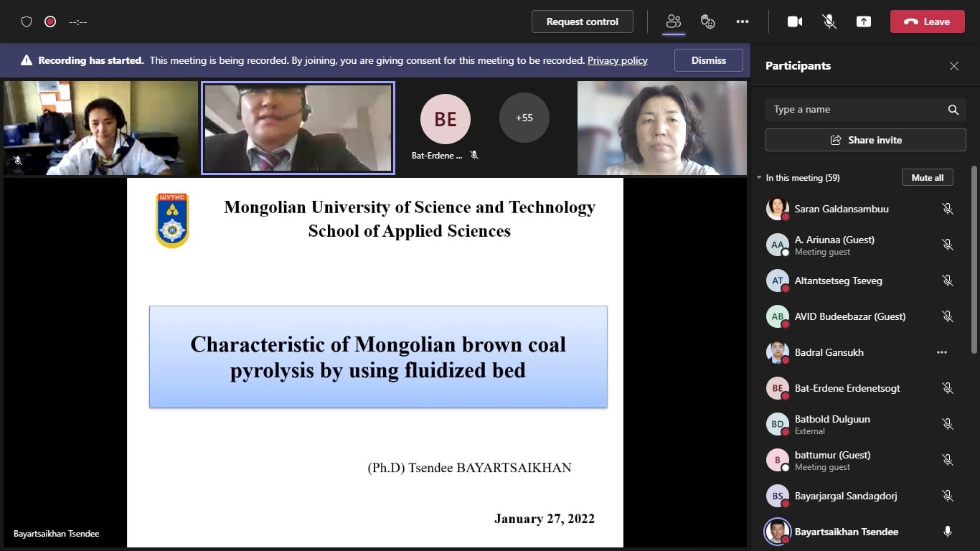Unmute your microphone in the toolbar
This screenshot has width=980, height=551.
(829, 22)
